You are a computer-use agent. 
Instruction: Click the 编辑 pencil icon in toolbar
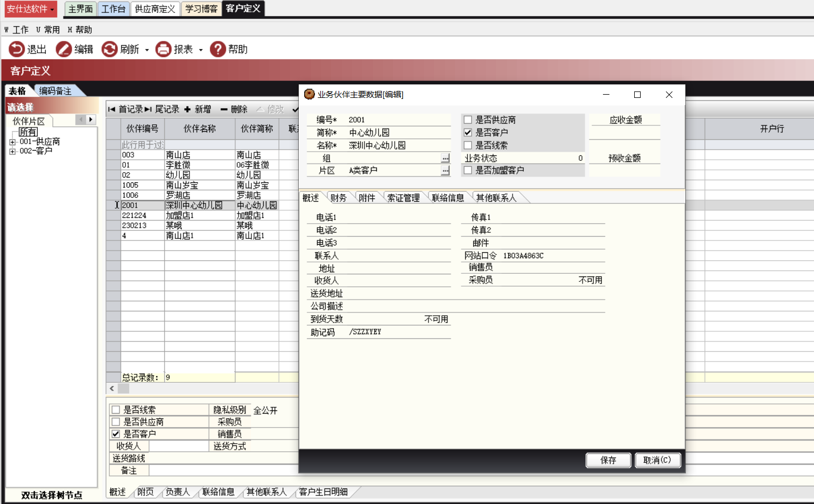[64, 49]
